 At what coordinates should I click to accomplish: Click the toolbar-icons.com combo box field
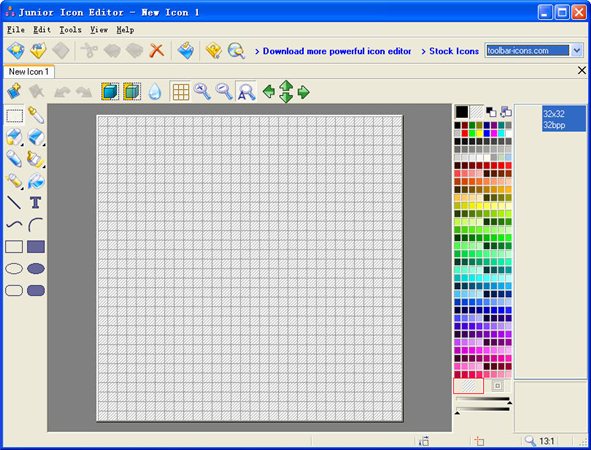coord(527,51)
